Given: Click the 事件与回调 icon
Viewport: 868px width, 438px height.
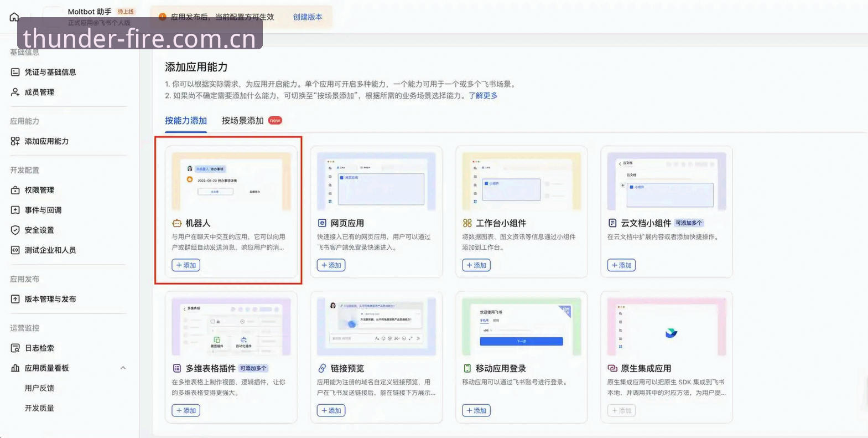Looking at the screenshot, I should (x=15, y=210).
